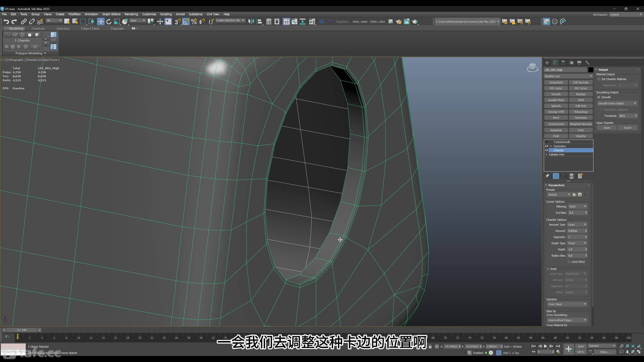Image resolution: width=644 pixels, height=362 pixels.
Task: Enable the Limit Effect checkbox
Action: (569, 262)
